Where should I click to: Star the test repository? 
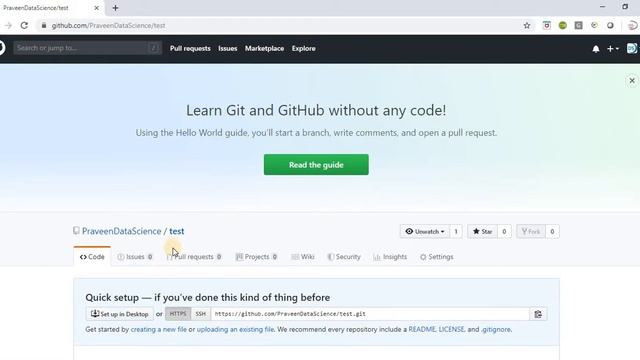[482, 231]
